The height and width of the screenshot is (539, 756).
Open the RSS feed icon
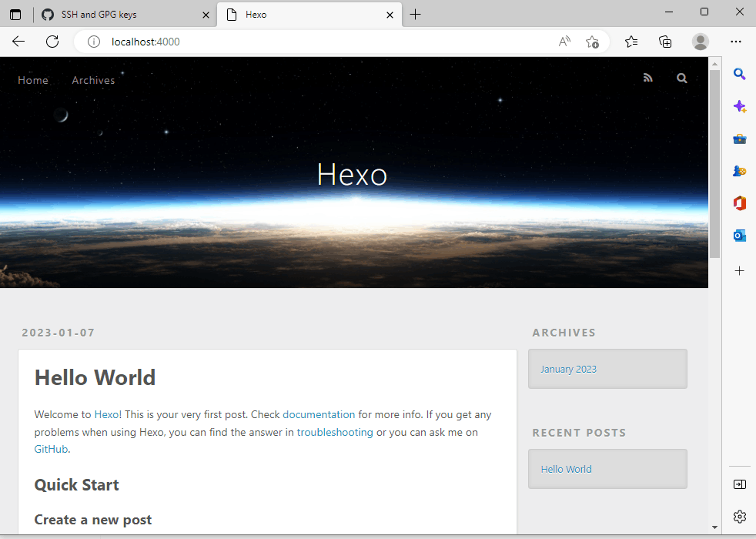coord(647,77)
